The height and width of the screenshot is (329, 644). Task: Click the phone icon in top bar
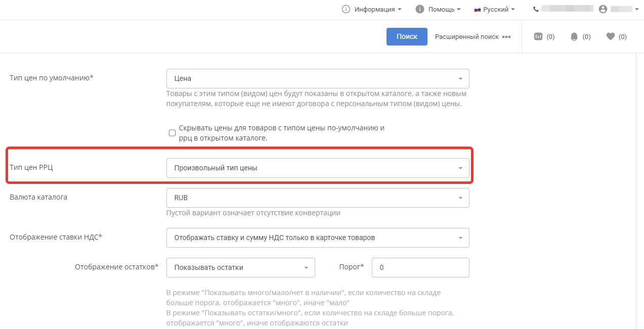click(536, 9)
